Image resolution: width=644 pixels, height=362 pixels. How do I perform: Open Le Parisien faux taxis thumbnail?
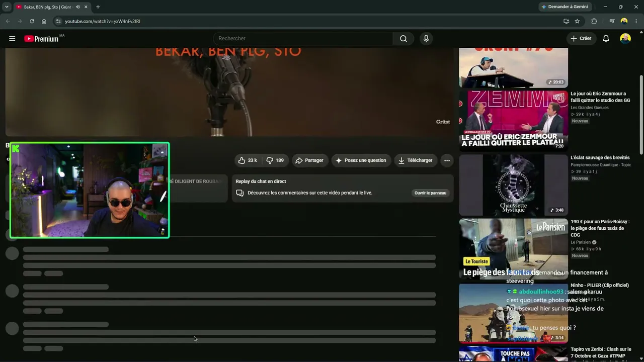coord(513,249)
